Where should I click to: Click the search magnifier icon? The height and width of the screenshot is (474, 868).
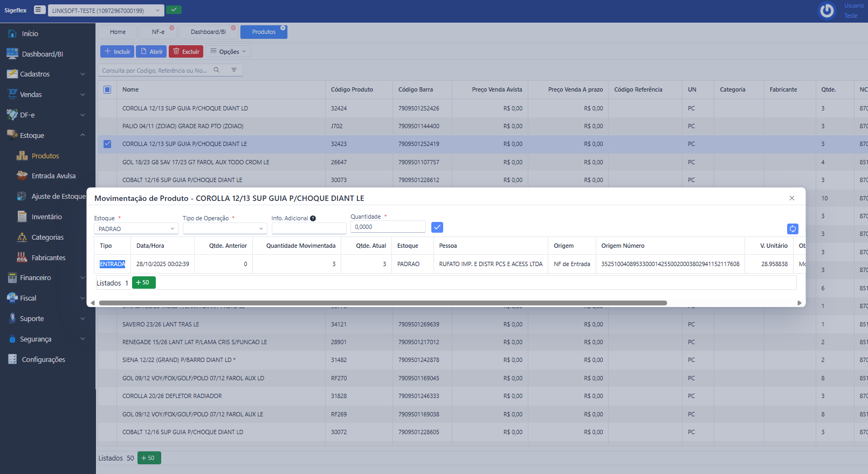click(217, 70)
